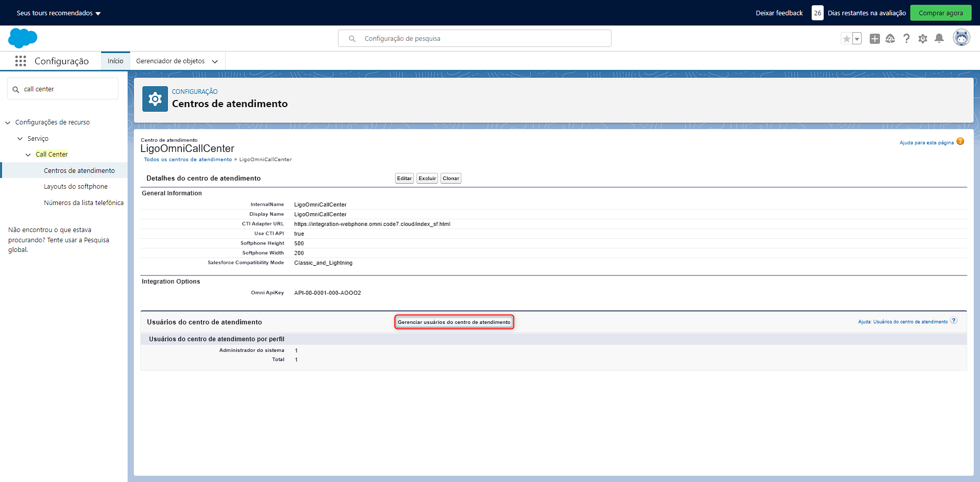Viewport: 980px width, 482px height.
Task: Open the setup gear icon
Action: [923, 39]
